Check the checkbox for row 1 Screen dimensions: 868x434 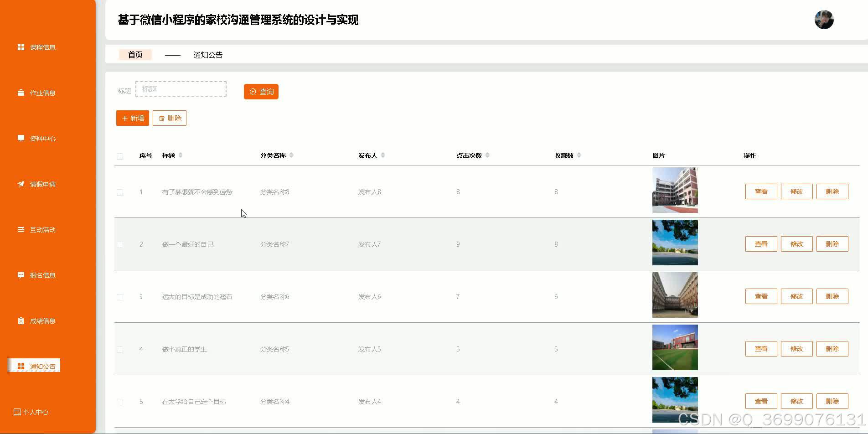pyautogui.click(x=120, y=192)
